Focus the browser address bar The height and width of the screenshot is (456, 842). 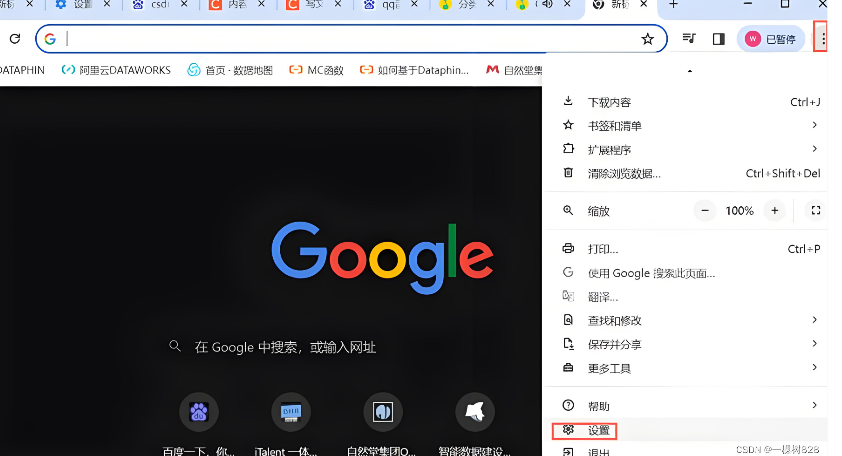point(352,39)
